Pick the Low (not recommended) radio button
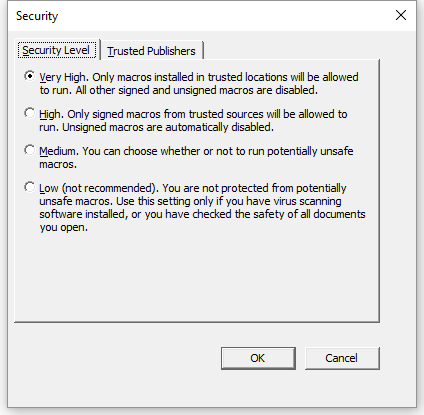424x415 pixels. click(x=29, y=187)
